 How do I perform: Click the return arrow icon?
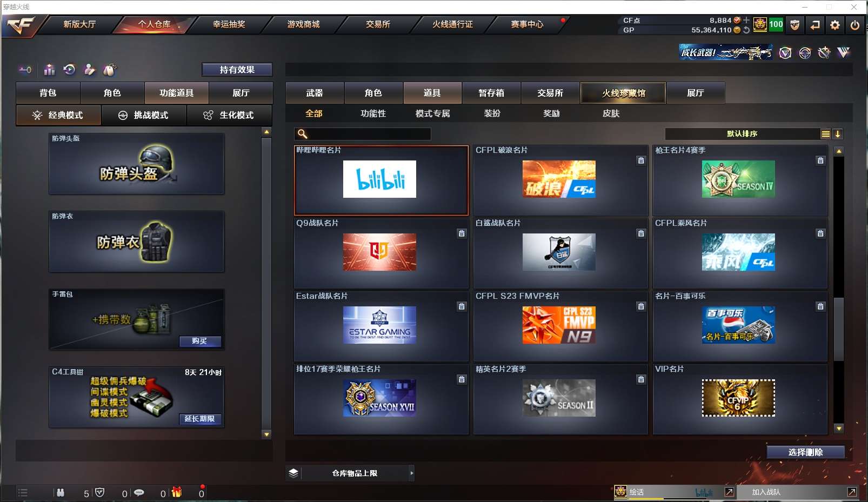[815, 25]
